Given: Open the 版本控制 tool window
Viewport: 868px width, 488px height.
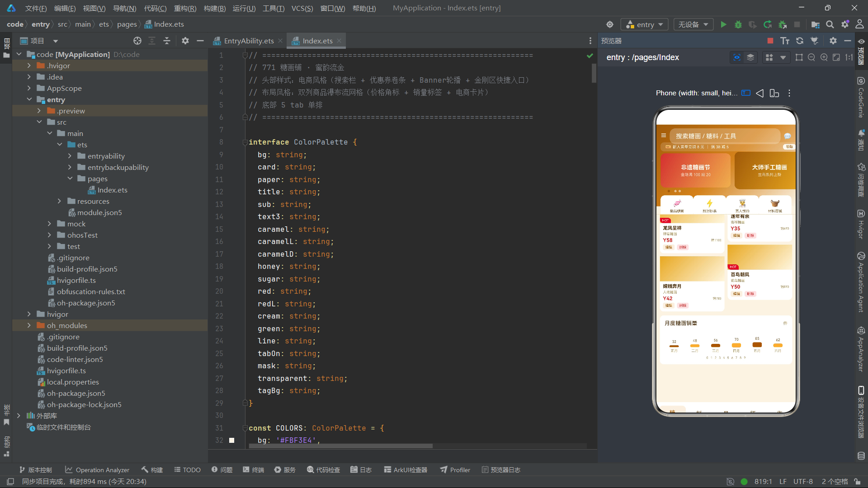Looking at the screenshot, I should tap(35, 470).
